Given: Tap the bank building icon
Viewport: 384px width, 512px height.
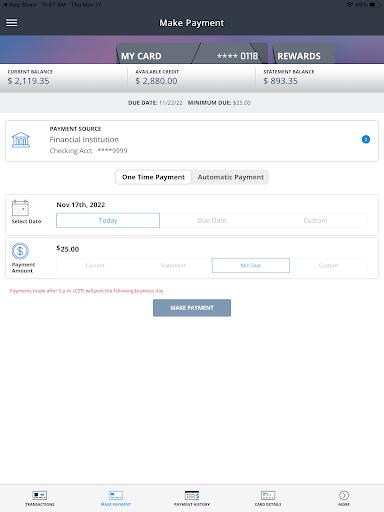Looking at the screenshot, I should point(21,140).
